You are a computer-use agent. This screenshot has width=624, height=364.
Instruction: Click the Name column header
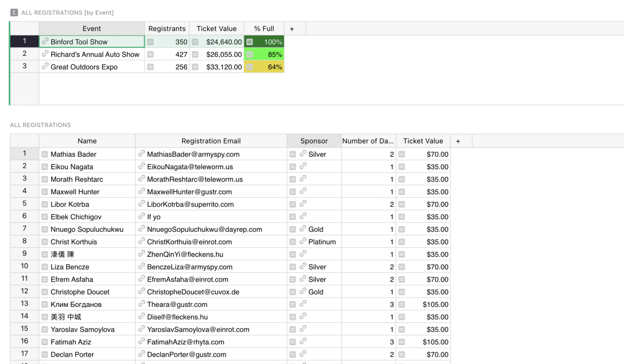point(87,141)
